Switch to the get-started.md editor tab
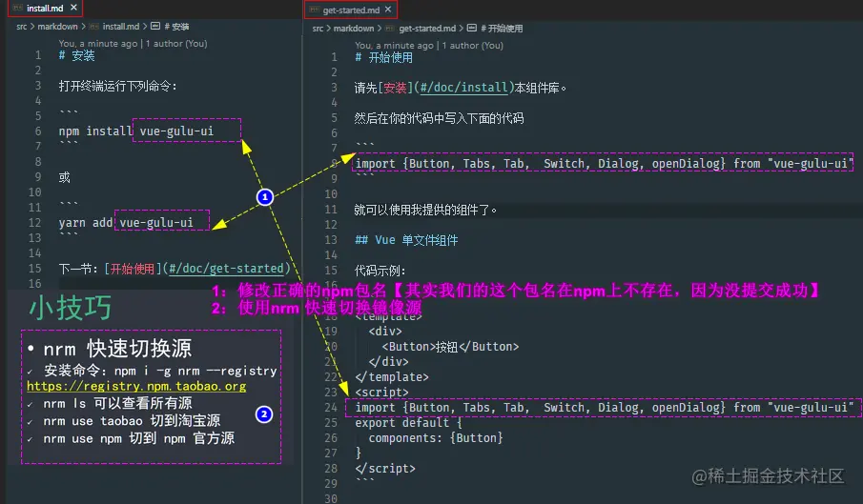Screen dimensions: 863x504 (x=351, y=10)
